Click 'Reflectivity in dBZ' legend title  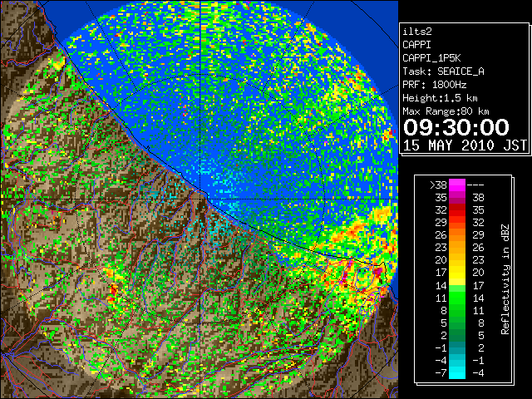505,279
